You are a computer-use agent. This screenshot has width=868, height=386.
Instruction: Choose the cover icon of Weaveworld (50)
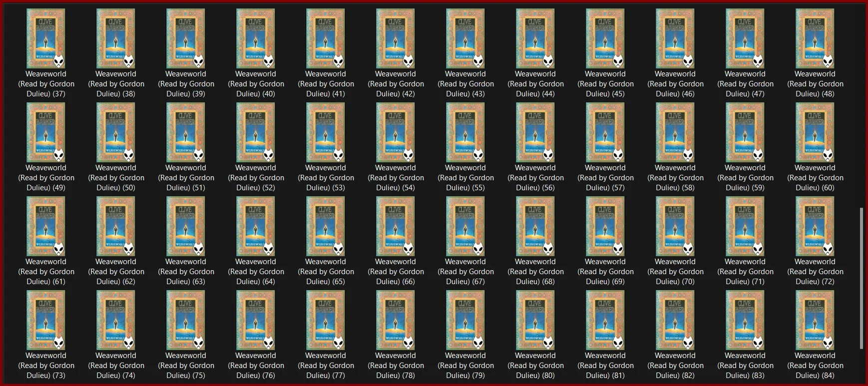(x=116, y=132)
